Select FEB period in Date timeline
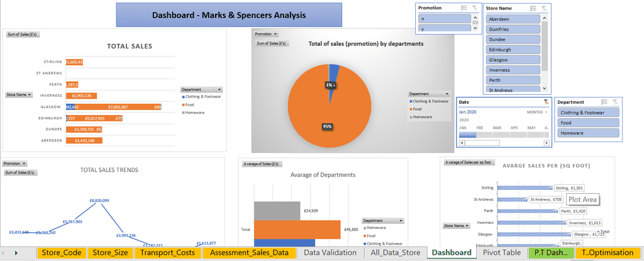Image resolution: width=644 pixels, height=261 pixels. point(485,135)
